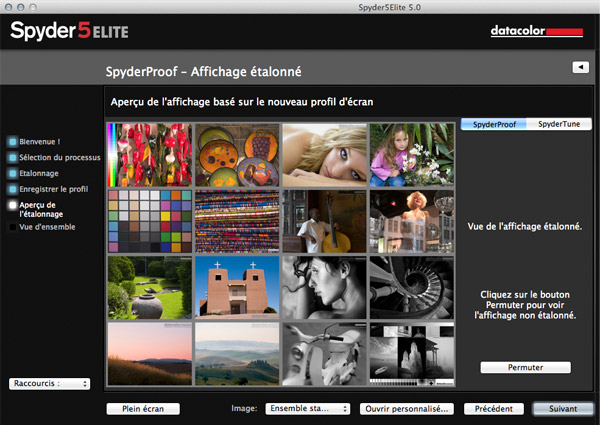Click the Permuter button
This screenshot has width=600, height=425.
coord(525,367)
